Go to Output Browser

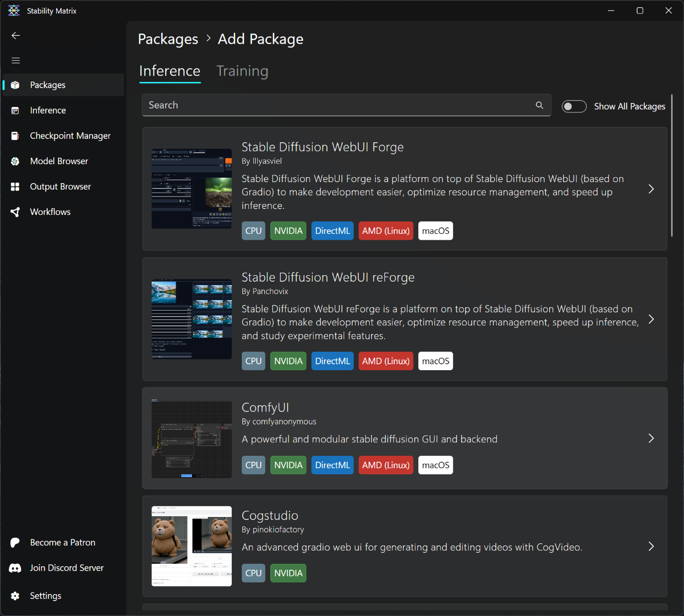[60, 187]
